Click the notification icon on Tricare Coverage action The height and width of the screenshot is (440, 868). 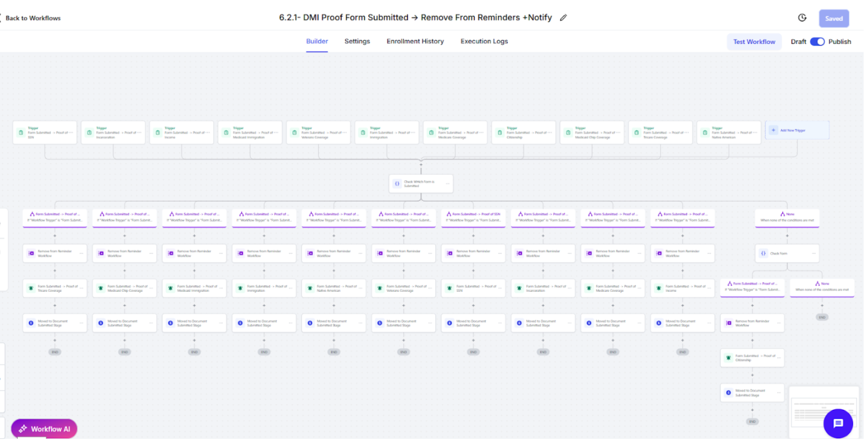click(x=31, y=289)
